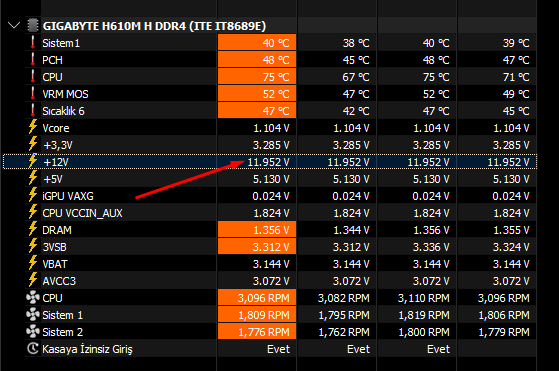Select the Kasaya İzinsiz Giriş label

click(87, 349)
